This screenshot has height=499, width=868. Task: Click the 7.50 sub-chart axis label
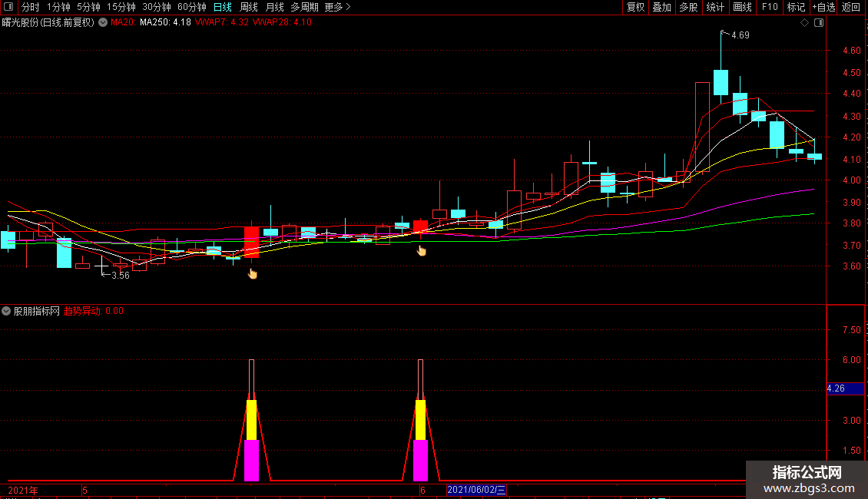pyautogui.click(x=851, y=329)
